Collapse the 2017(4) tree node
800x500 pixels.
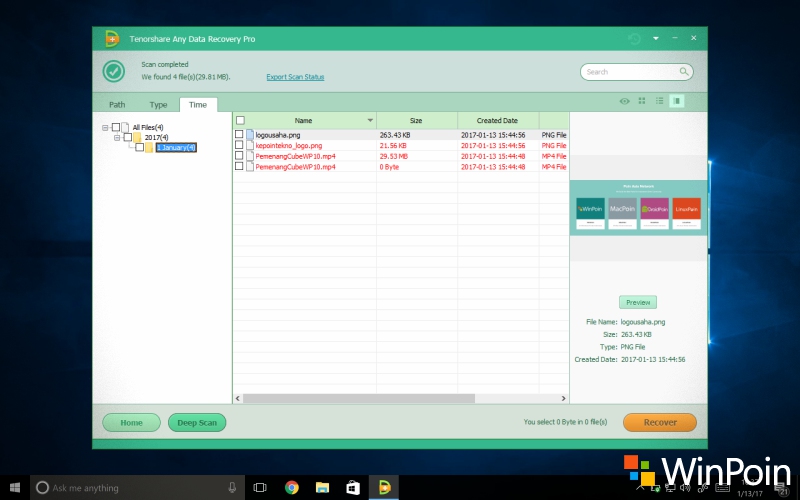pos(117,138)
